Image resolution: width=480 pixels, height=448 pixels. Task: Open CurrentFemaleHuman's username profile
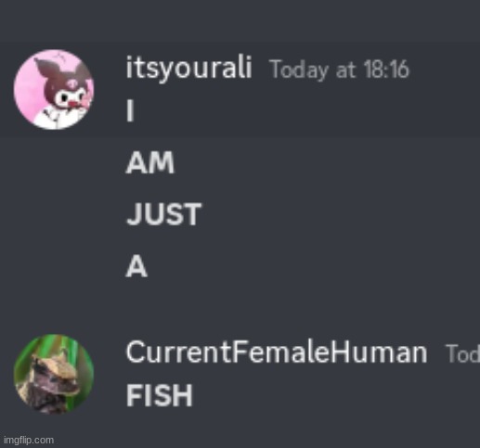(277, 352)
